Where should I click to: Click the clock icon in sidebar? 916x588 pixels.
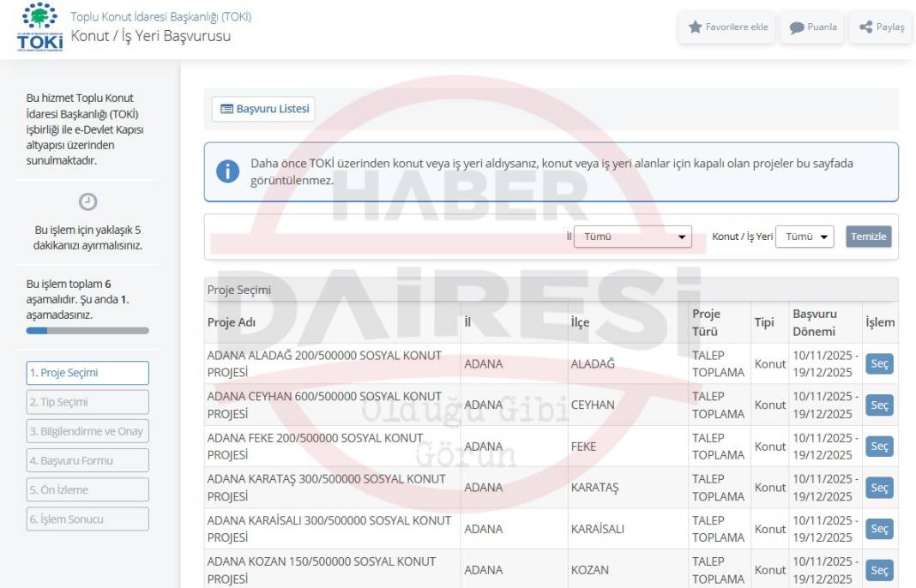[x=87, y=202]
